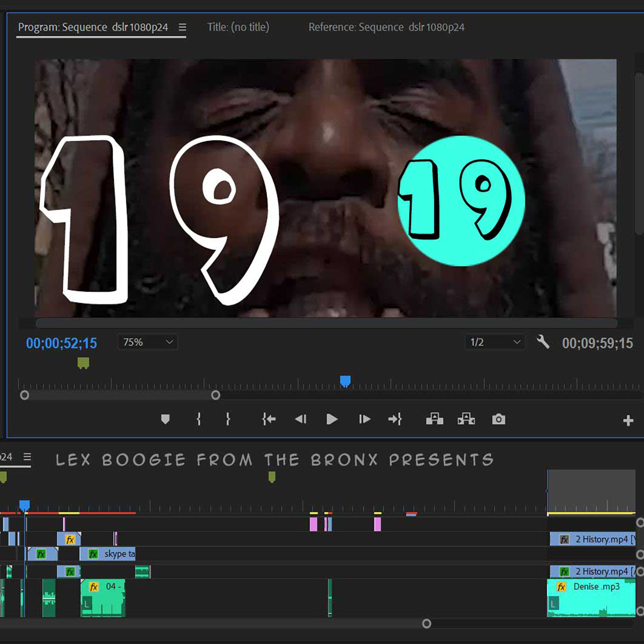Step back one frame

[x=300, y=419]
